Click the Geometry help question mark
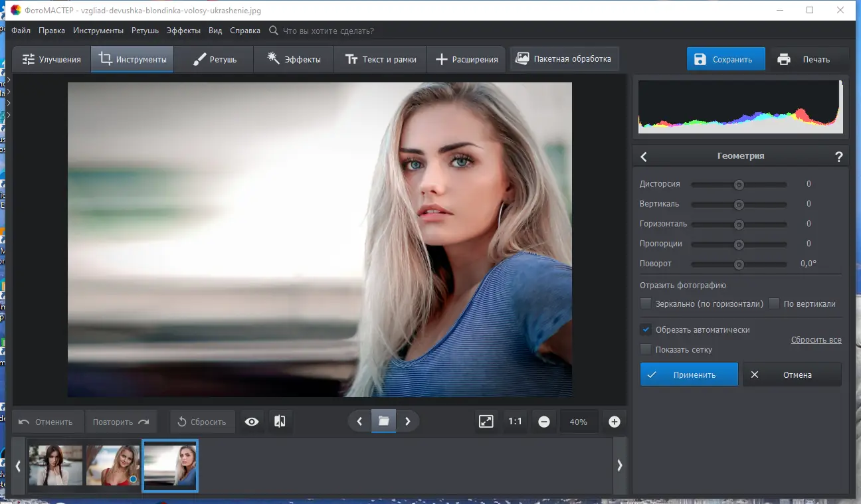This screenshot has width=861, height=504. pyautogui.click(x=838, y=157)
